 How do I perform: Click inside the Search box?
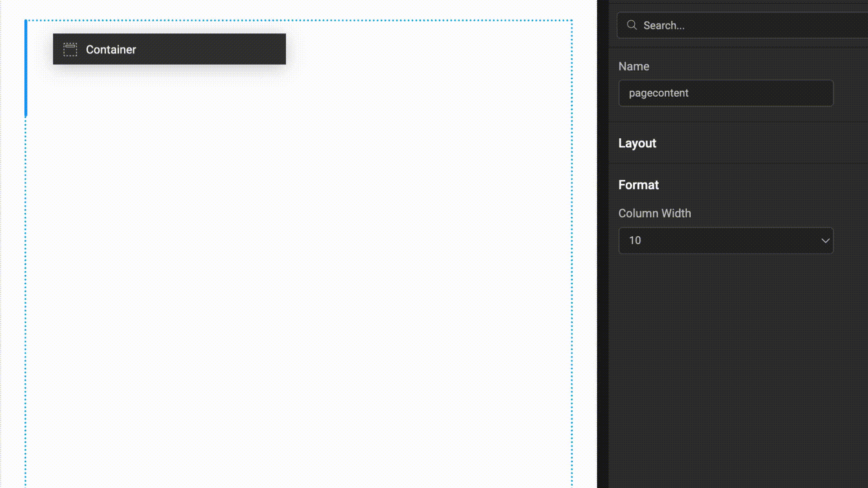coord(723,25)
